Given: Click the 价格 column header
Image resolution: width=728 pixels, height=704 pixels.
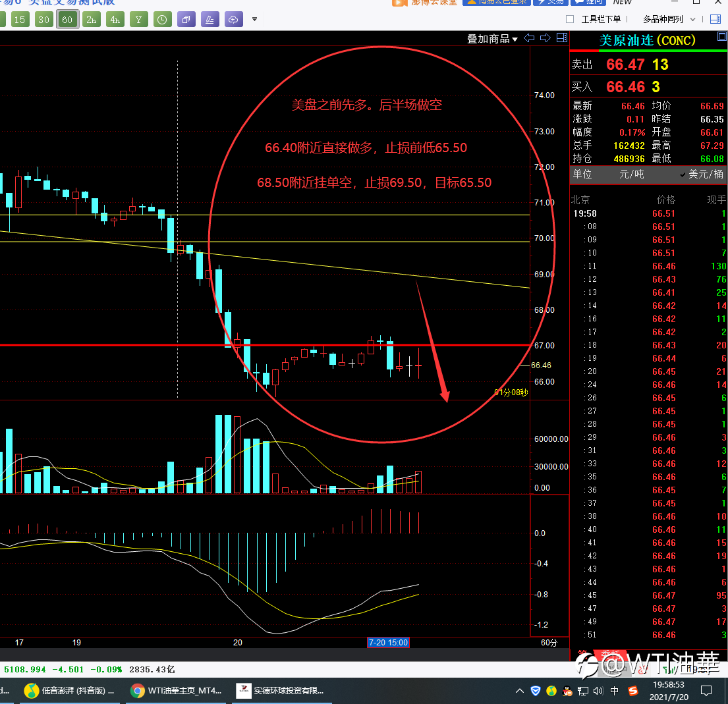Looking at the screenshot, I should (666, 200).
